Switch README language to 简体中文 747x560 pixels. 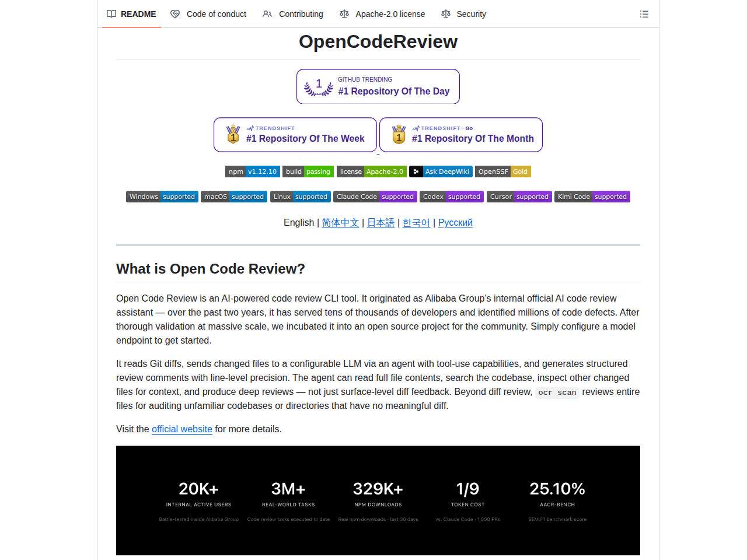pos(340,222)
